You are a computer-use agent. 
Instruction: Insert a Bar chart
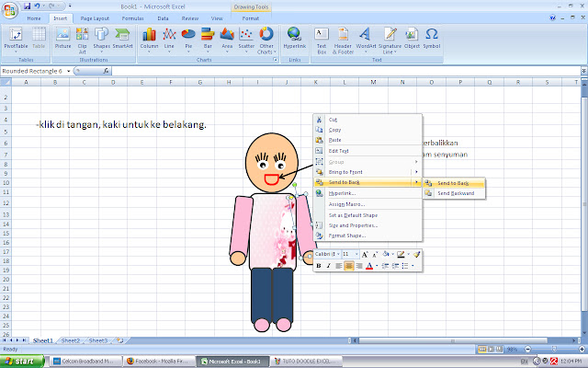(208, 40)
